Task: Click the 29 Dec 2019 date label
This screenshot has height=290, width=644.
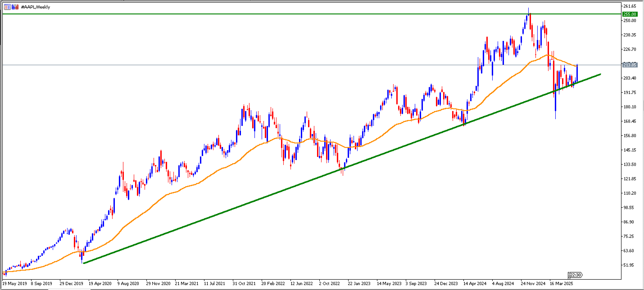Action: pyautogui.click(x=71, y=284)
